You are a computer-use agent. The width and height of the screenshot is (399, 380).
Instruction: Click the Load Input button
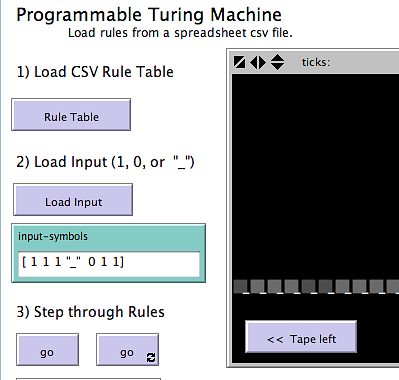tap(73, 200)
